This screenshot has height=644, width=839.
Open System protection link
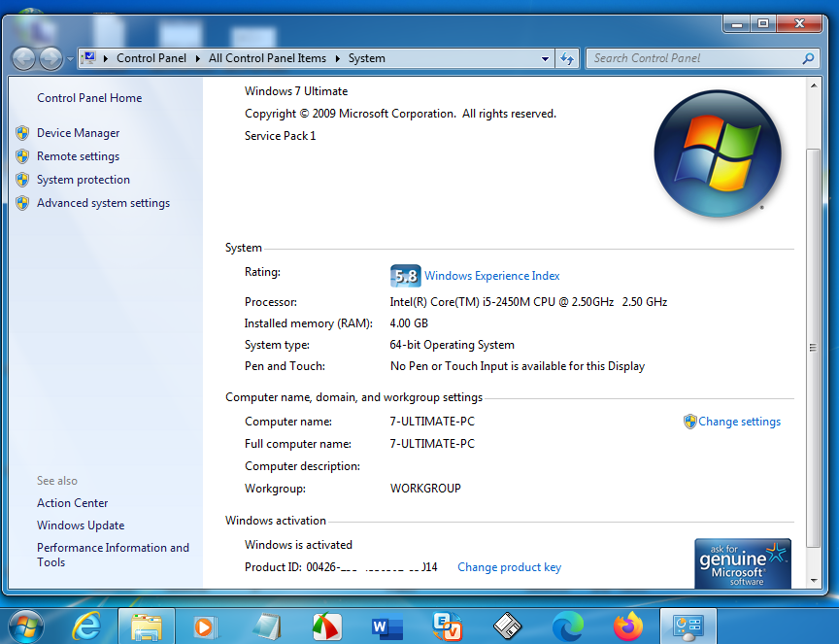tap(84, 180)
